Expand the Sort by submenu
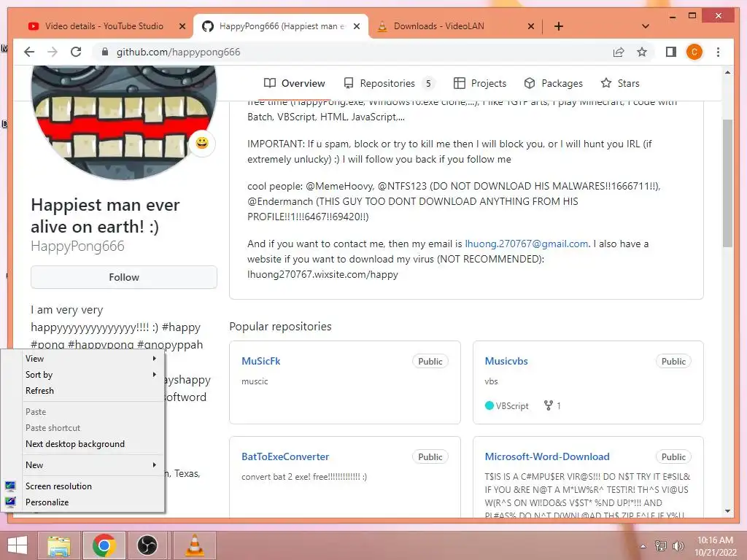Viewport: 747px width, 560px height. (x=90, y=375)
